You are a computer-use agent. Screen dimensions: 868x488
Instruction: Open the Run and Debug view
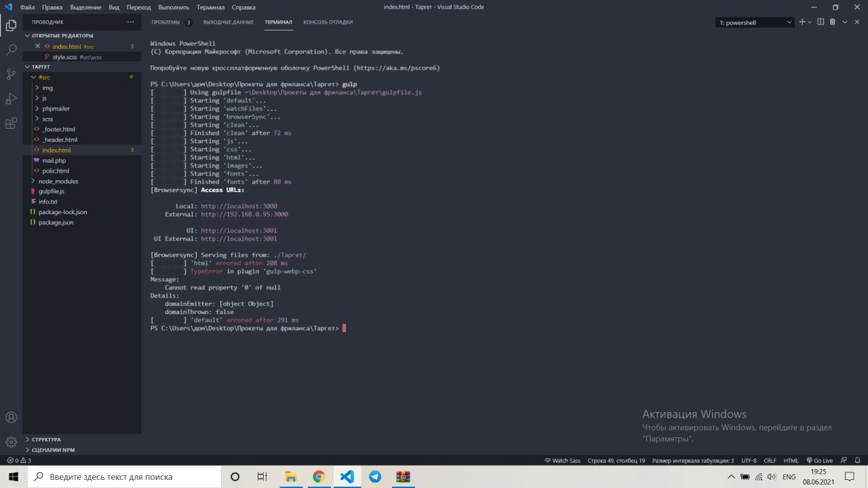(11, 99)
